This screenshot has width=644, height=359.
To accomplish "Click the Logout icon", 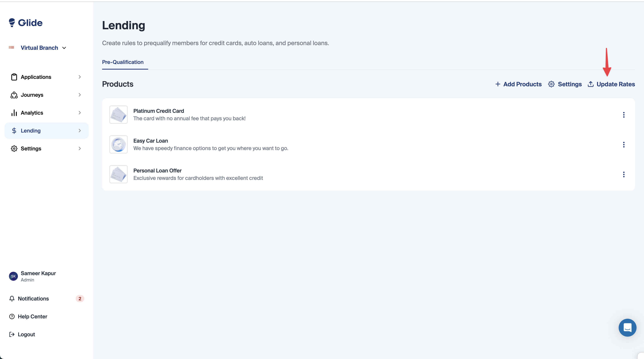I will coord(12,334).
